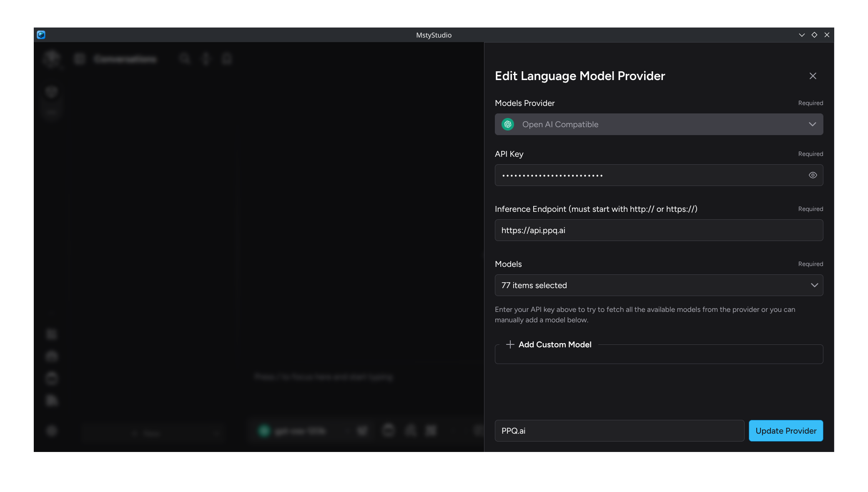Click the notification bell icon in the sidebar header
This screenshot has height=492, width=868.
(226, 59)
